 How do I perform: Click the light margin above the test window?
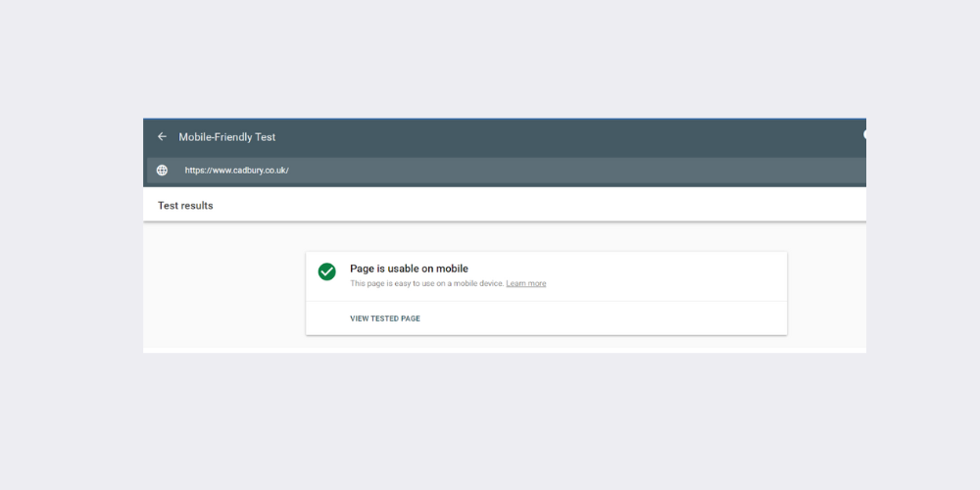(x=490, y=59)
